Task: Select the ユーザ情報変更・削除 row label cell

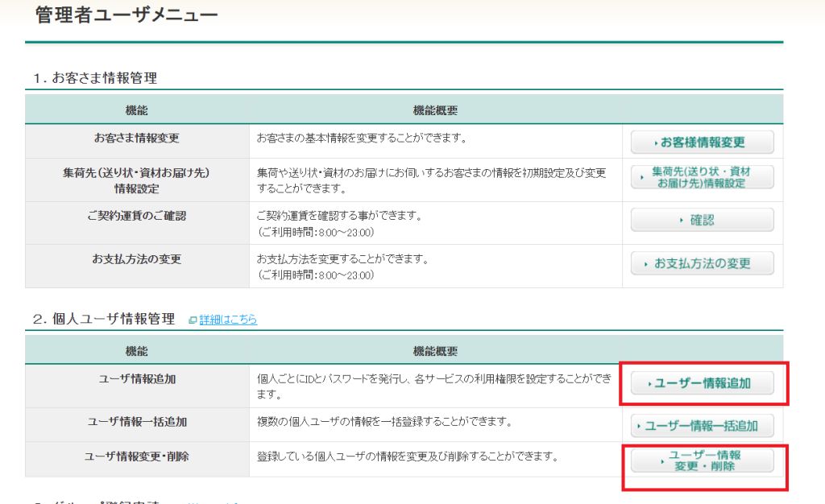Action: (x=137, y=456)
